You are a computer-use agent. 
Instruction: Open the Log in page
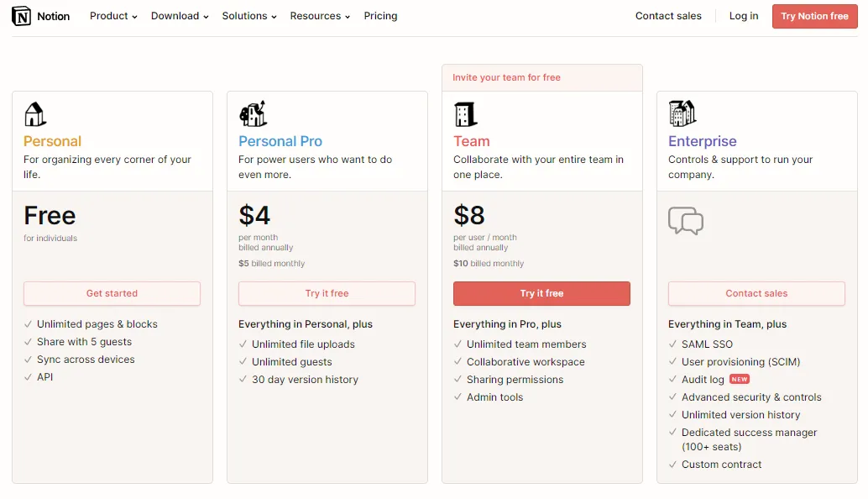744,16
